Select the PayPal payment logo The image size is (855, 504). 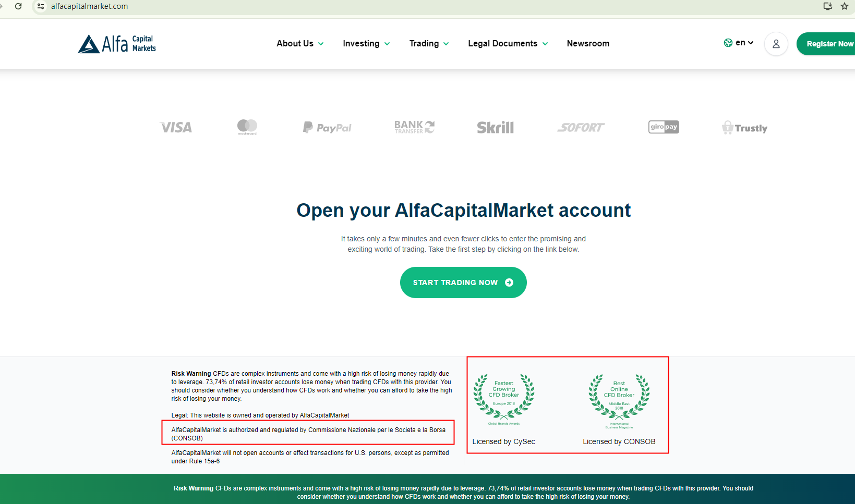pyautogui.click(x=327, y=127)
